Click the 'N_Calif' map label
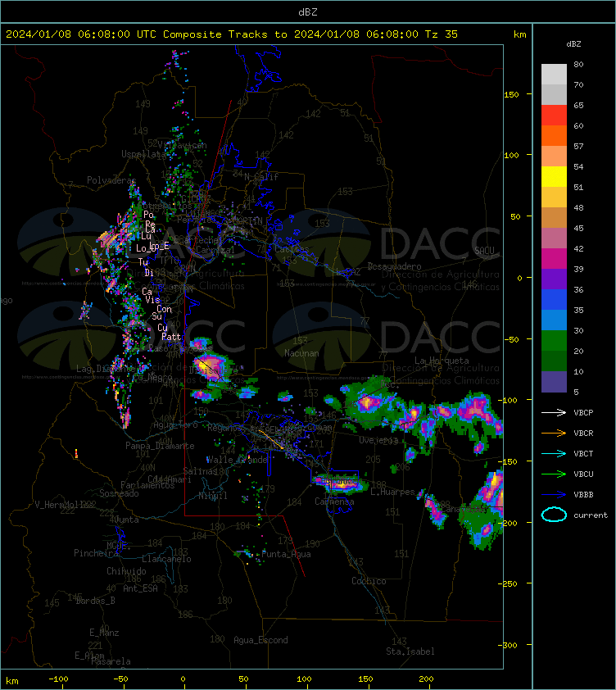The width and height of the screenshot is (616, 690). click(261, 177)
